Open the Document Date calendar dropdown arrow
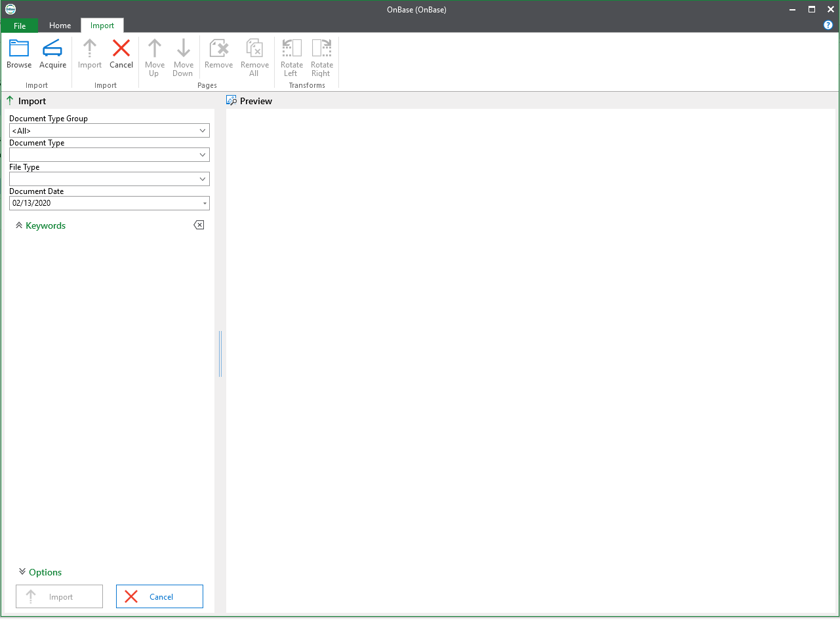 click(x=205, y=203)
